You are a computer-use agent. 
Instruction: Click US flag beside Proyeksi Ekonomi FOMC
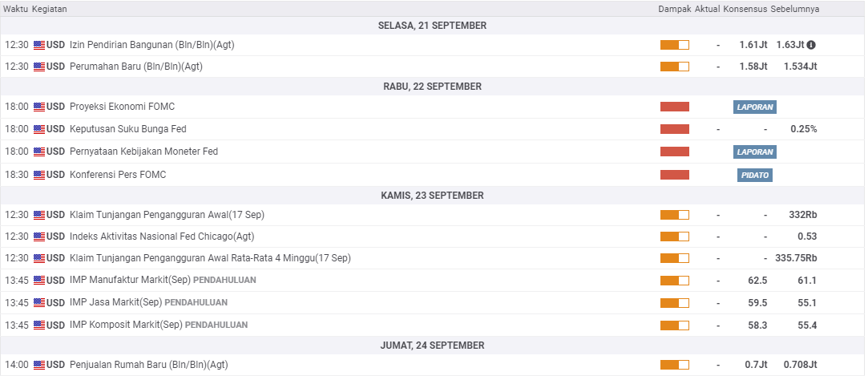pyautogui.click(x=39, y=107)
